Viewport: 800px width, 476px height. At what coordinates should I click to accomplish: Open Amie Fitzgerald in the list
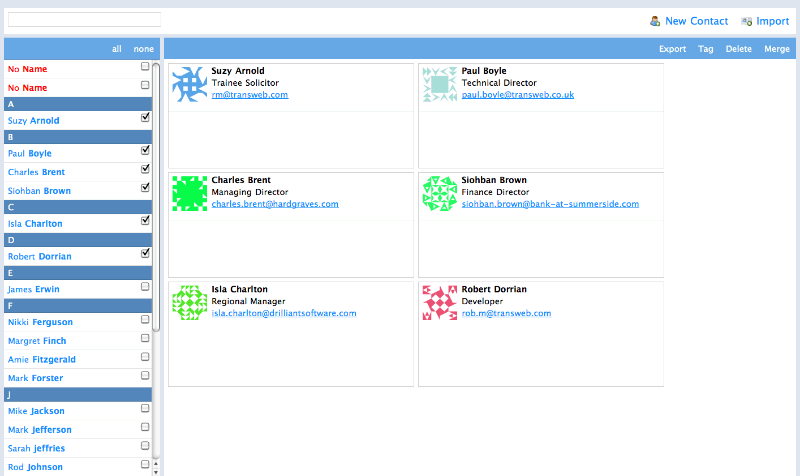click(x=42, y=360)
